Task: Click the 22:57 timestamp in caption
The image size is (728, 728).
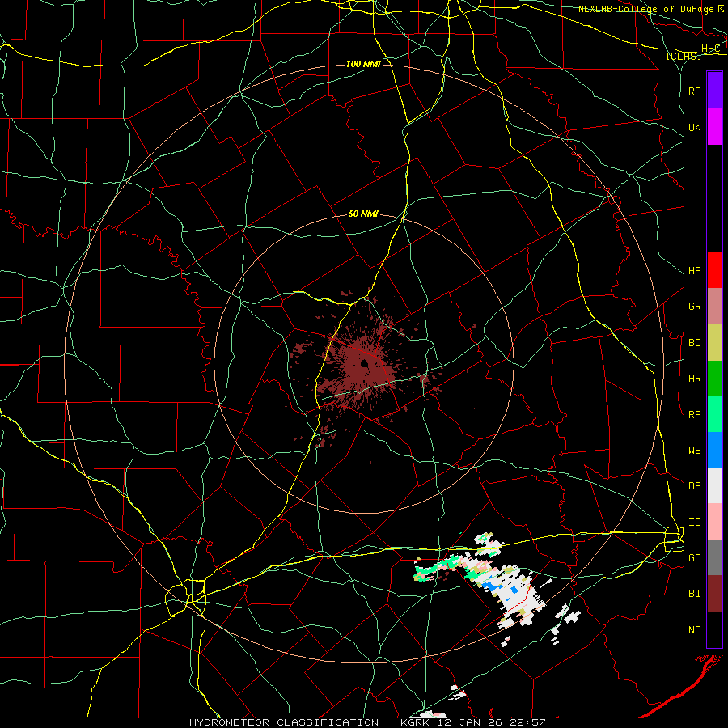Action: (x=529, y=722)
